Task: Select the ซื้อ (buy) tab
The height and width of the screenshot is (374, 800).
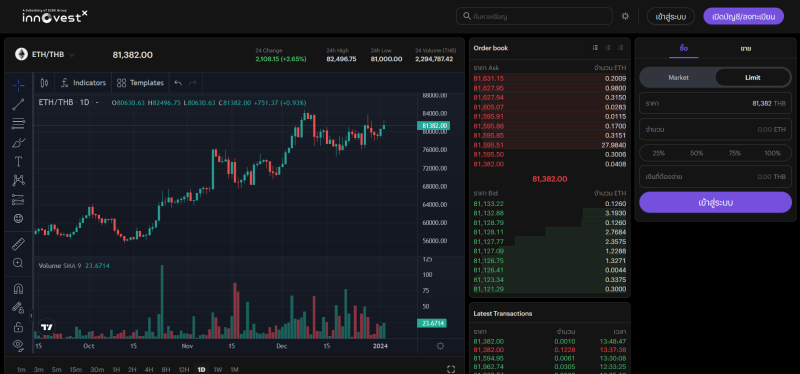Action: pos(684,48)
